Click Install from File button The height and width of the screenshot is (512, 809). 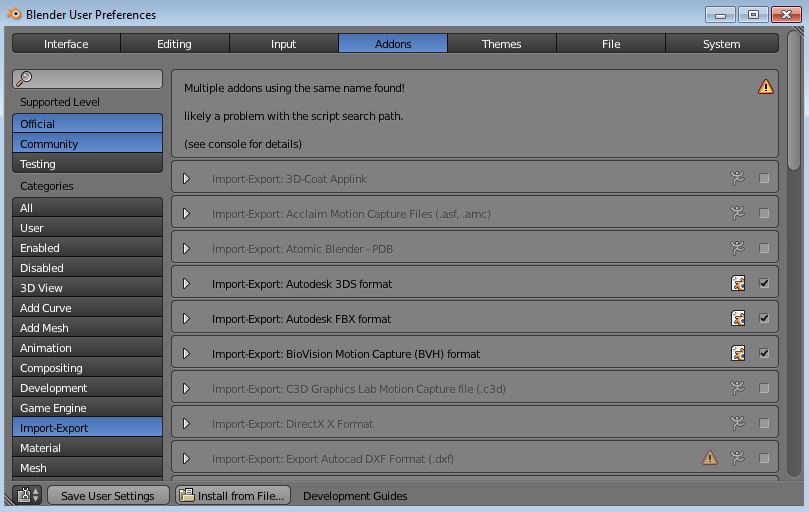233,495
